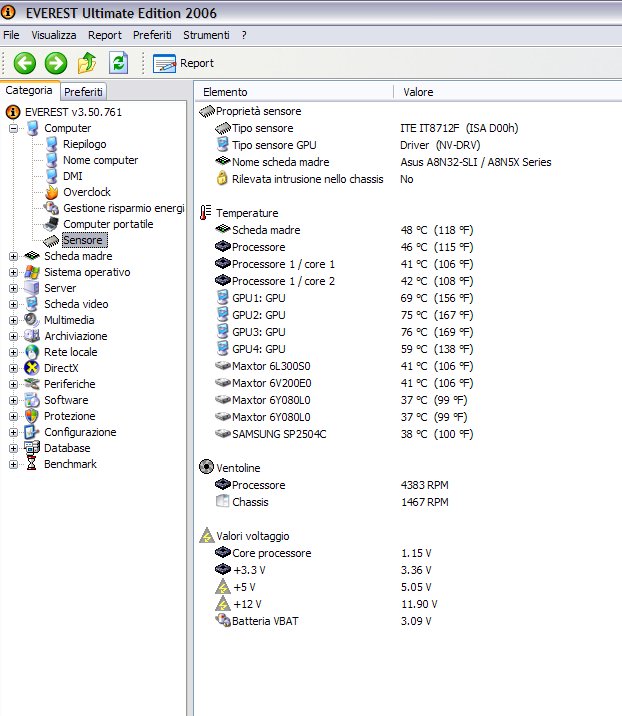The height and width of the screenshot is (716, 622).
Task: Select the Batteria VBAT voltage row
Action: click(x=323, y=621)
